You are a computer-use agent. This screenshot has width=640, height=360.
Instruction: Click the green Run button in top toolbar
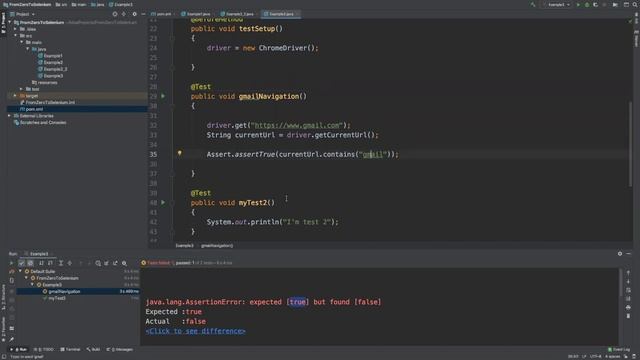[578, 4]
